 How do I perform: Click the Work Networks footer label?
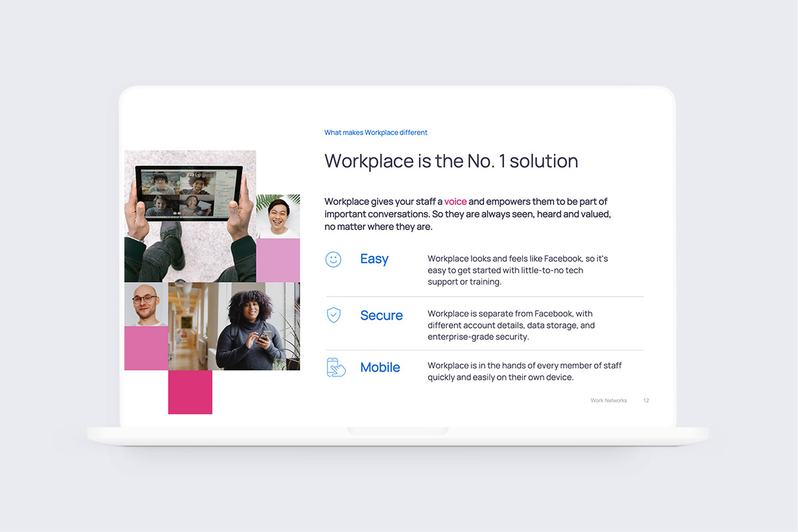point(608,400)
